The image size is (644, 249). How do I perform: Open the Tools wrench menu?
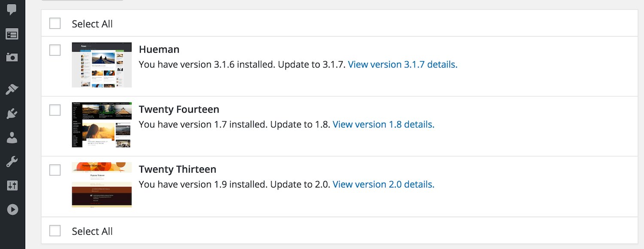pyautogui.click(x=12, y=162)
